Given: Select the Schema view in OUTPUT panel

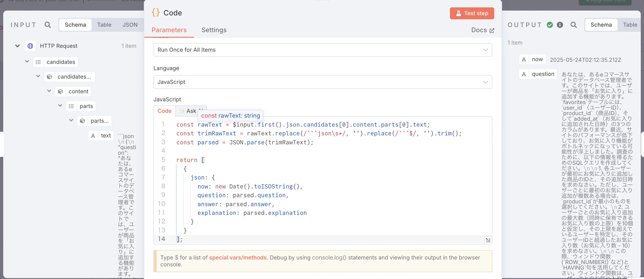Looking at the screenshot, I should pos(601,25).
